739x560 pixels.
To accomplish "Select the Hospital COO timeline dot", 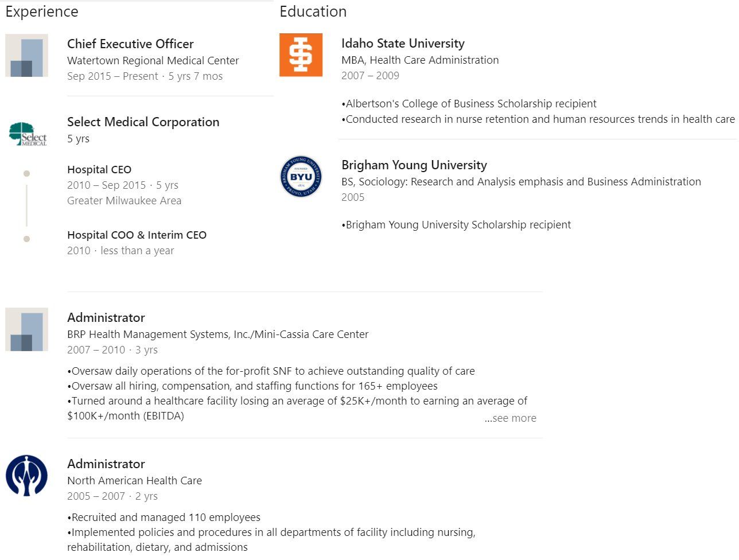I will coord(26,239).
